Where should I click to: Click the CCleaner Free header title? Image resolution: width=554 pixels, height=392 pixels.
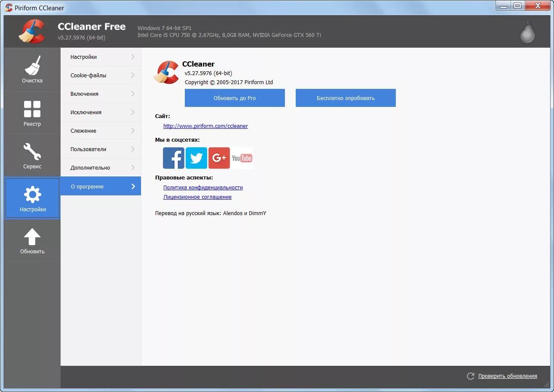[92, 27]
